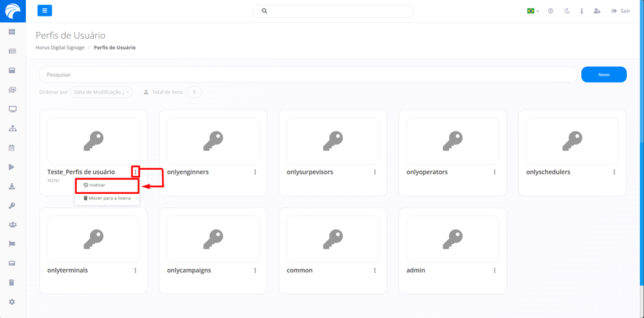
Task: Click the Teste_Perfis de usuário title
Action: [81, 172]
